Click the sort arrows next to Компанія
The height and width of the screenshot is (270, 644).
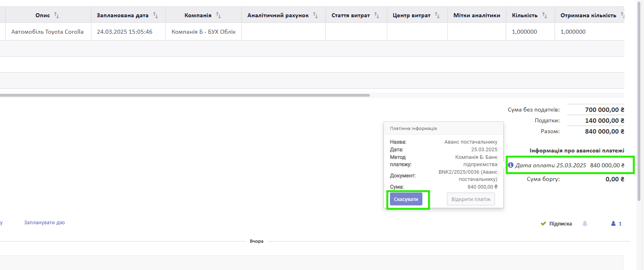point(218,15)
